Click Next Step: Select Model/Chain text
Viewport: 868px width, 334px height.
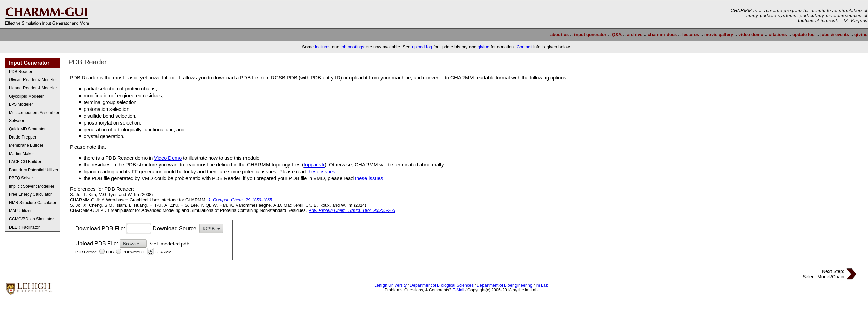pos(823,274)
